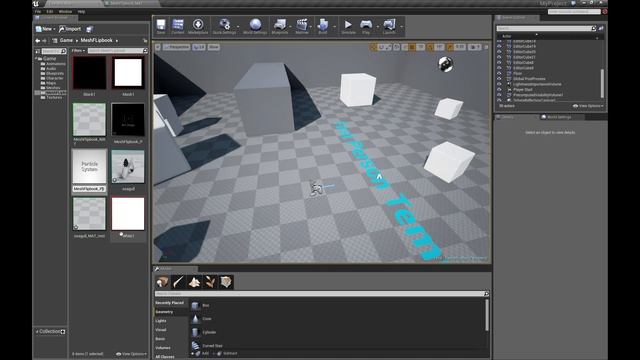Click the Perspective viewport button
The height and width of the screenshot is (360, 640).
click(177, 47)
